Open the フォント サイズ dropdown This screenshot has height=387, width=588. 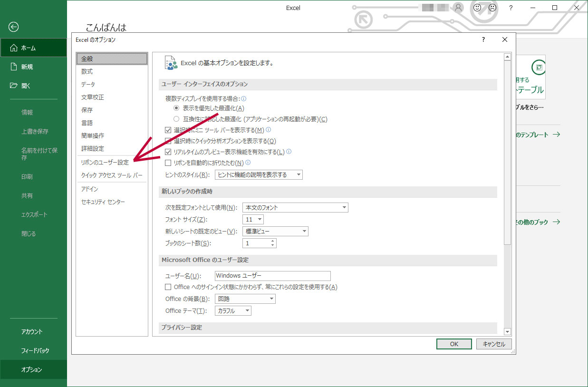point(253,220)
